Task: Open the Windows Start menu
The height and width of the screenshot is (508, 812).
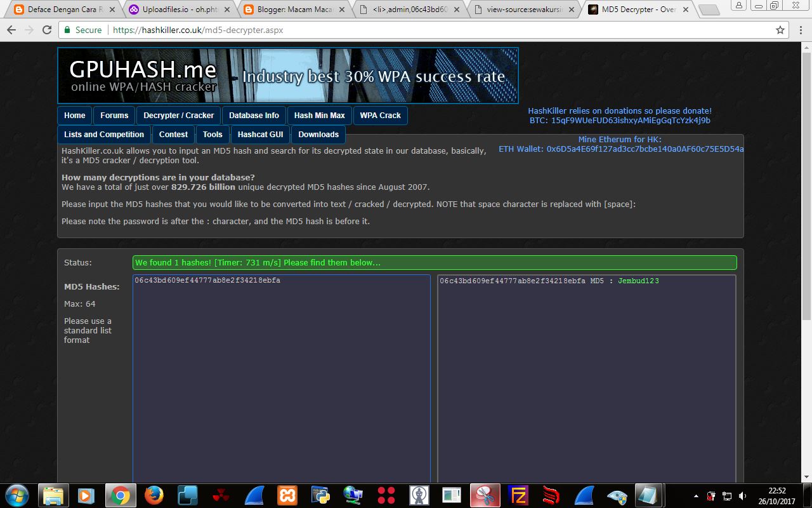Action: click(16, 495)
